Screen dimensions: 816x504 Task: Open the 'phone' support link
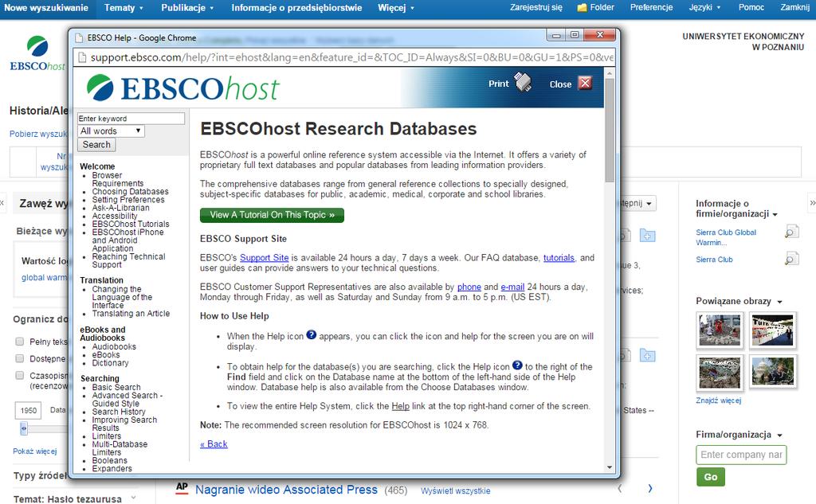click(x=469, y=287)
